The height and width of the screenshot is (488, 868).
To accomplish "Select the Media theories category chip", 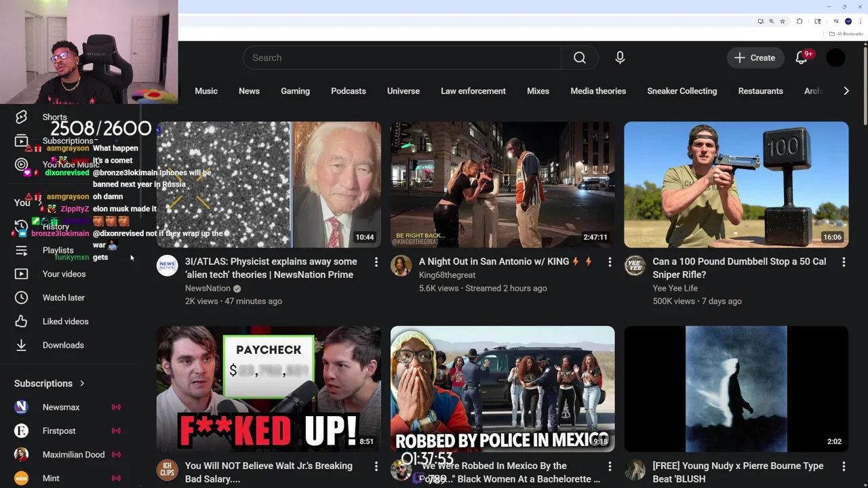I will (598, 91).
